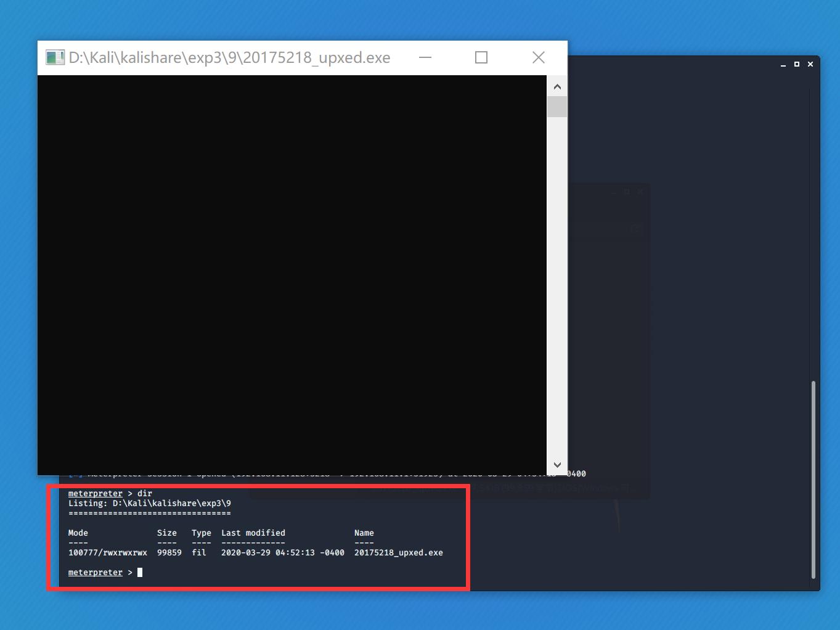Click the console scrollbar up arrow
The width and height of the screenshot is (840, 630).
[x=557, y=86]
